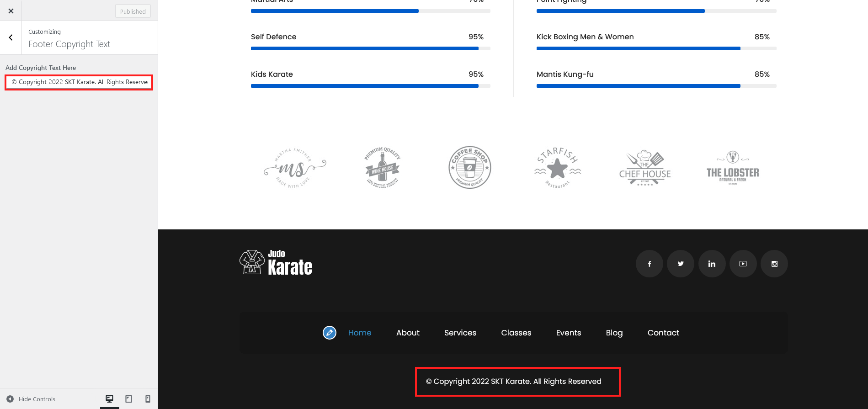
Task: Click the Judo Karate footer logo
Action: coord(276,262)
